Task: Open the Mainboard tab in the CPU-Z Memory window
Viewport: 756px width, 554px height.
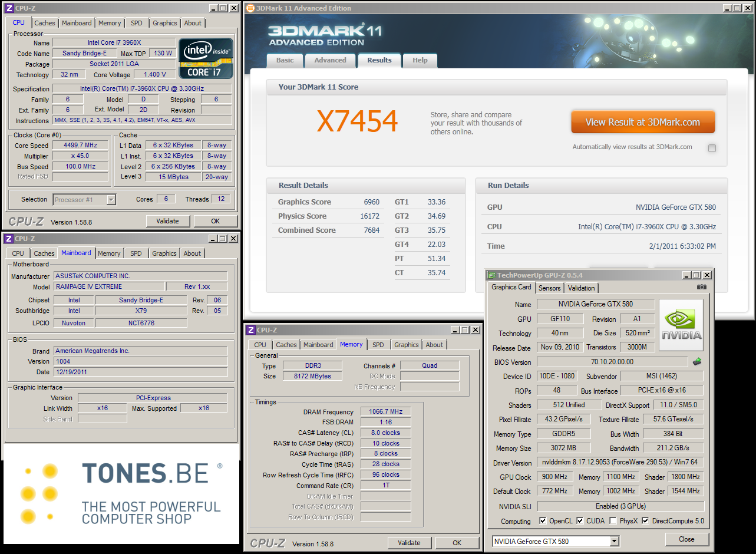Action: coord(318,345)
